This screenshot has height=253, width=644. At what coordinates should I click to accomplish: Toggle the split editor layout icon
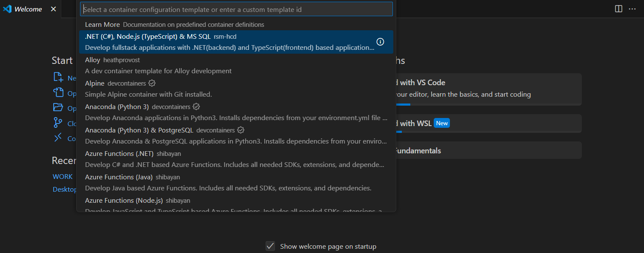click(618, 9)
